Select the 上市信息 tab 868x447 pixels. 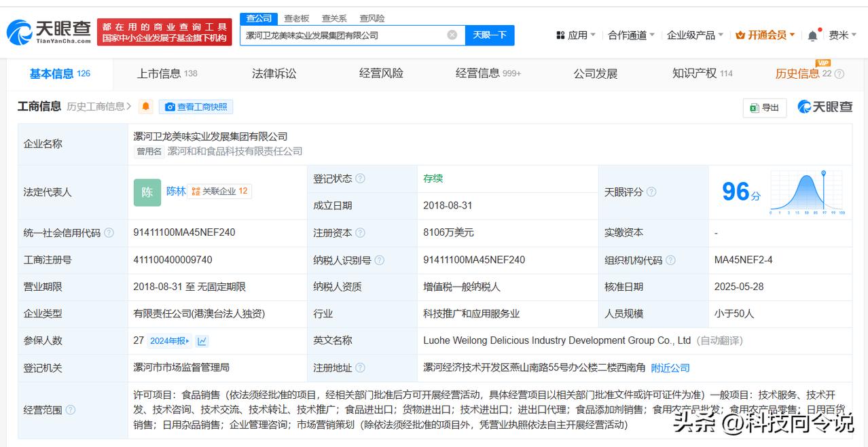tap(167, 73)
